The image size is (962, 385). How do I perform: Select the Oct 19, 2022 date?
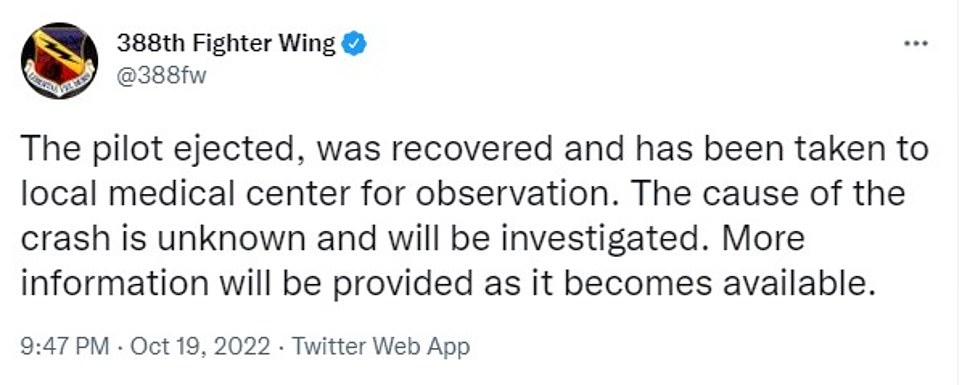point(201,347)
